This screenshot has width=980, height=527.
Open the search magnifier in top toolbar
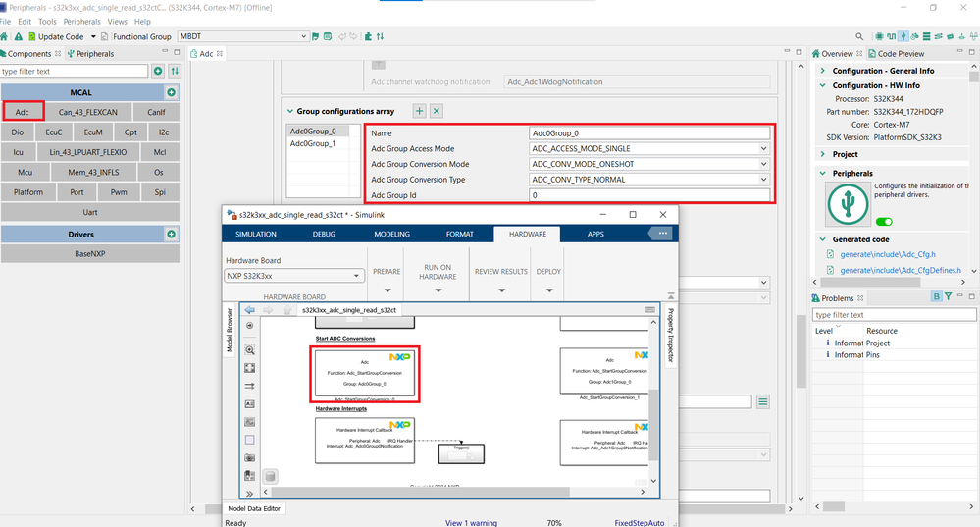pyautogui.click(x=859, y=37)
